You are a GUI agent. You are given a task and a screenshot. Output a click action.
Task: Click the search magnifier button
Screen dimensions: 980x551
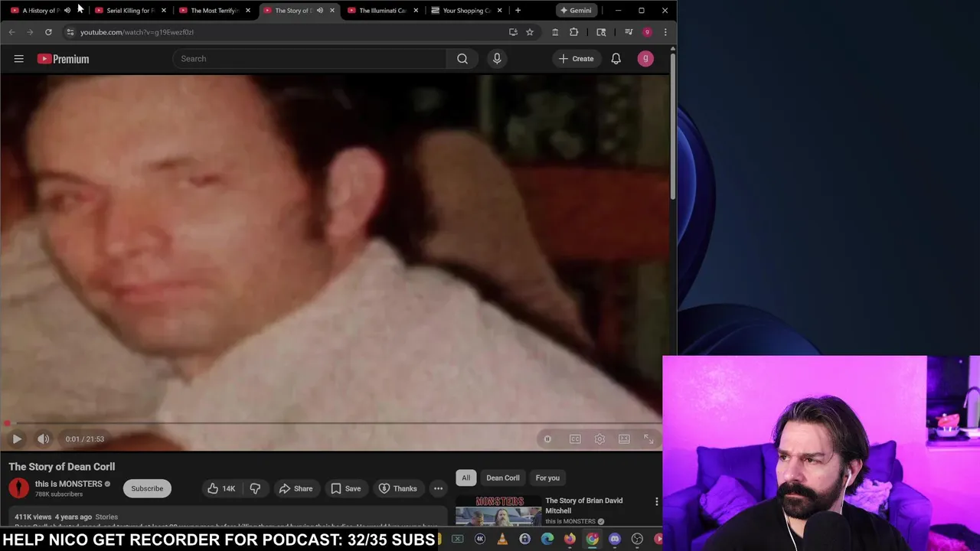462,59
